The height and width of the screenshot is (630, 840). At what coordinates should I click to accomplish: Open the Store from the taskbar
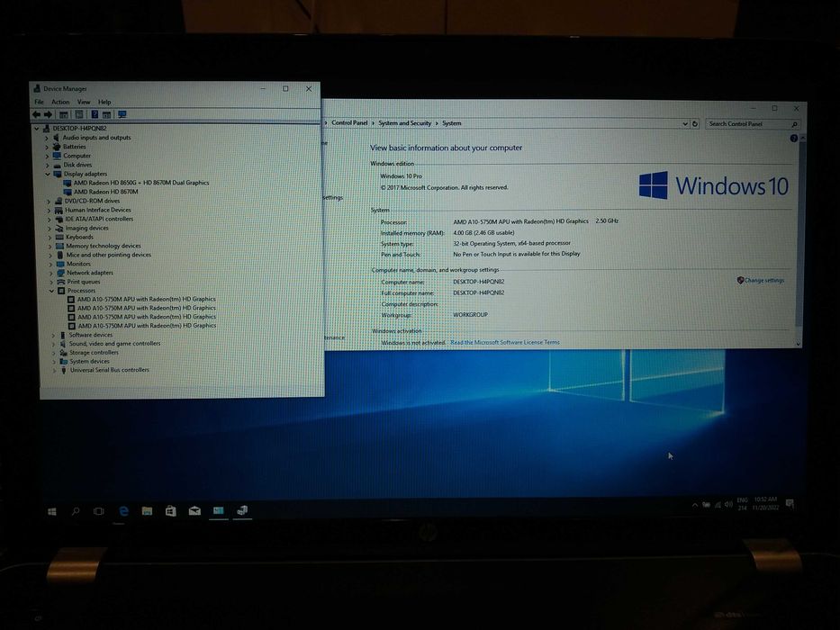[x=171, y=511]
